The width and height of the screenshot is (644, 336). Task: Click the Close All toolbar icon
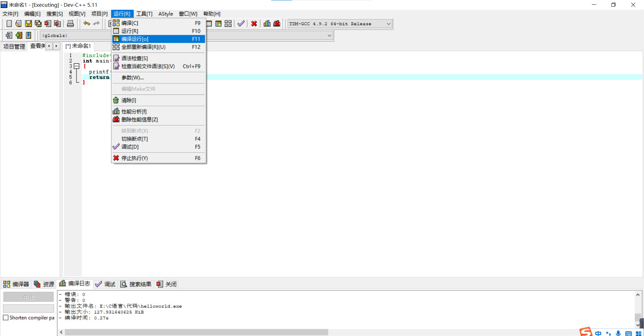tap(58, 23)
